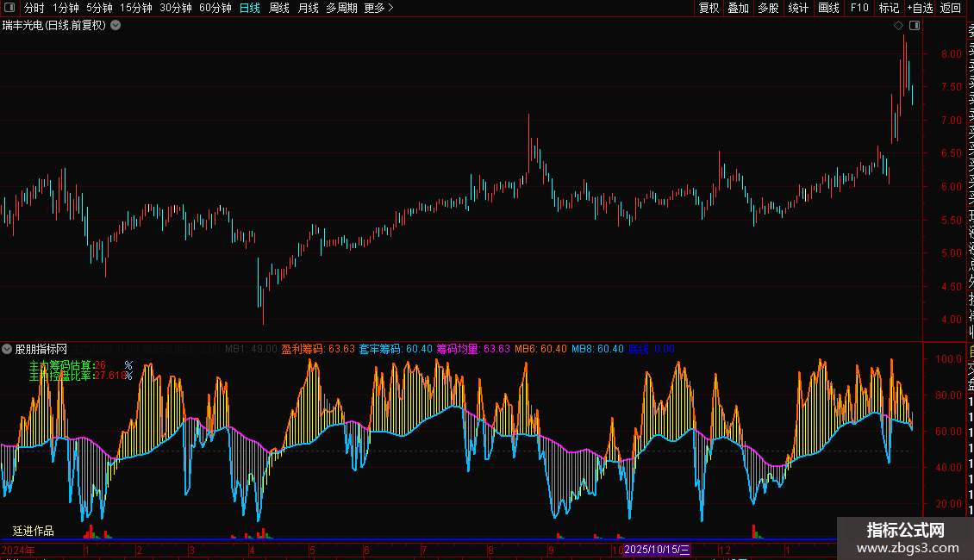
Task: Switch chart to 周线 weekly period
Action: pyautogui.click(x=279, y=8)
